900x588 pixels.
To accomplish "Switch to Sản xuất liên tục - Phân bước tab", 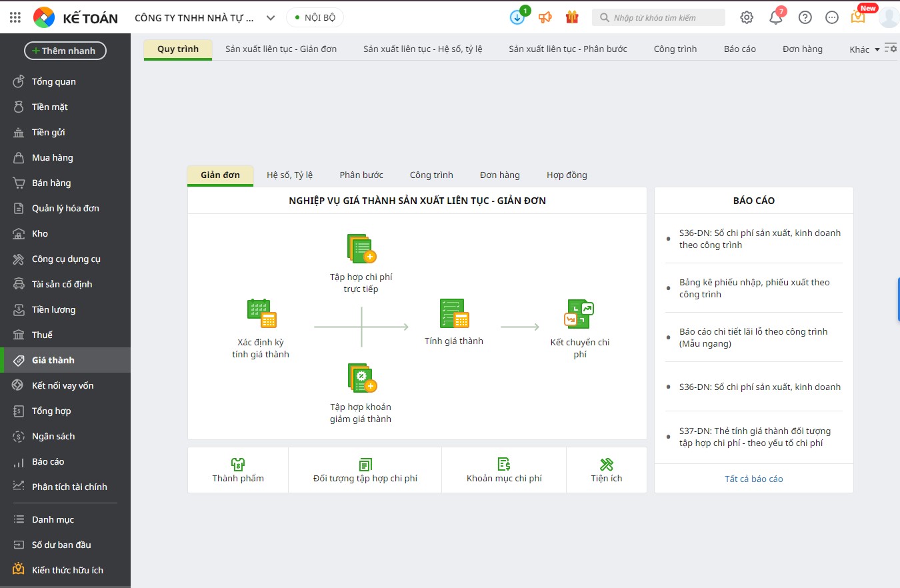I will pyautogui.click(x=568, y=49).
